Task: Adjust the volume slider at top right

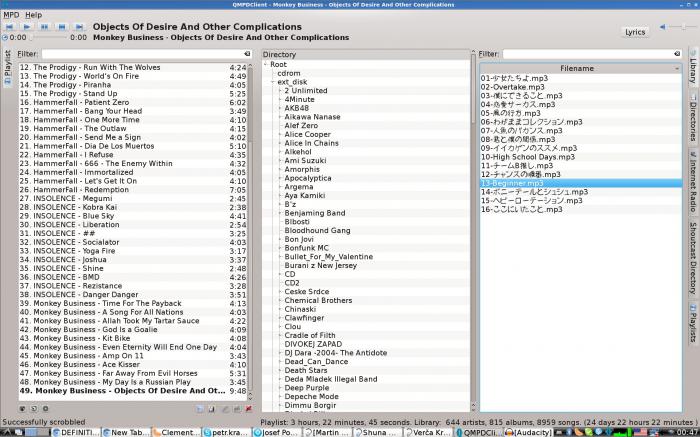Action: pyautogui.click(x=683, y=27)
